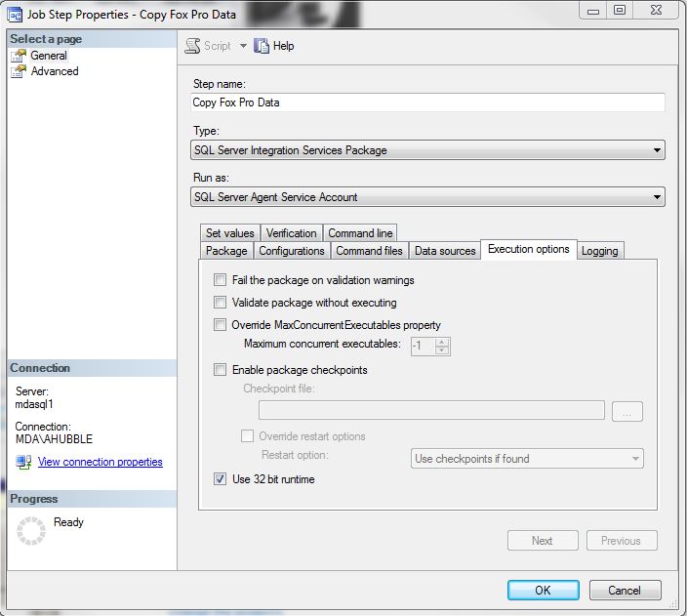The width and height of the screenshot is (687, 616).
Task: Close the Job Step Properties window
Action: (x=656, y=11)
